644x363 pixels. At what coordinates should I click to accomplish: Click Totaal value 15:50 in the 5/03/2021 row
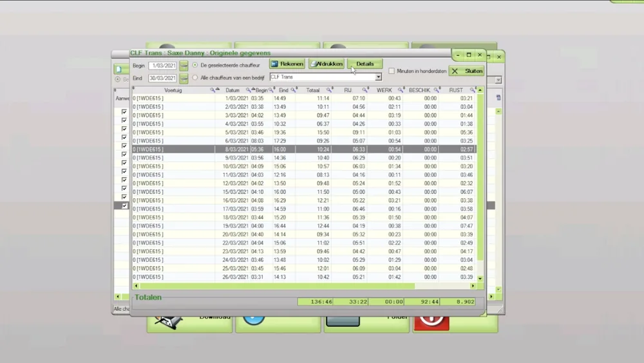[323, 133]
